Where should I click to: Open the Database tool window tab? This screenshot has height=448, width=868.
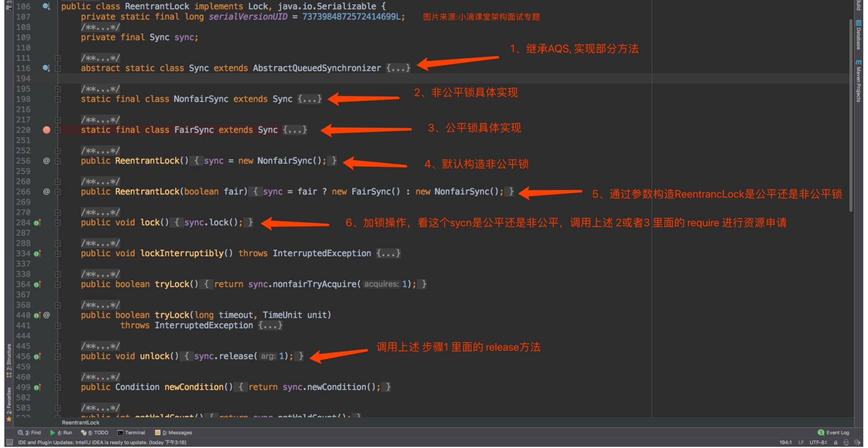tap(858, 35)
